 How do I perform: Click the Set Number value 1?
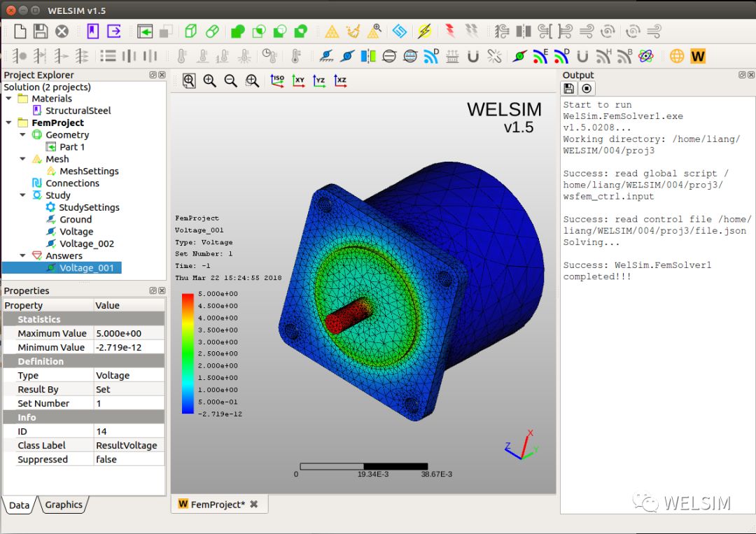(x=129, y=403)
